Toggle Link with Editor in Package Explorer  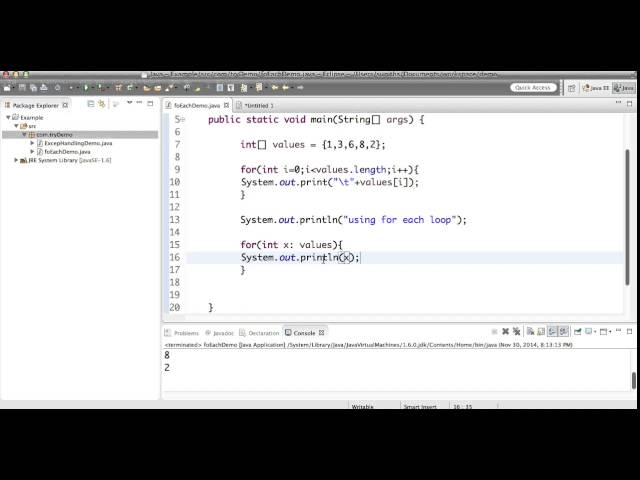click(x=102, y=104)
